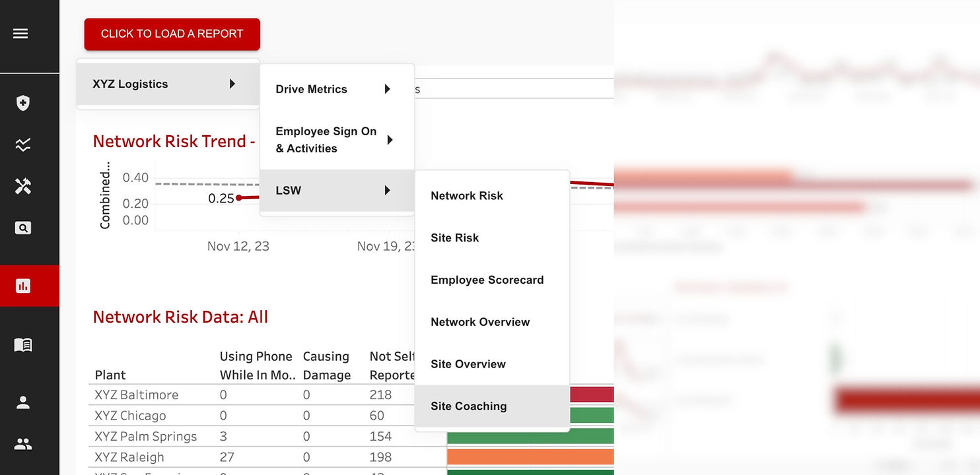Open the Employee Scorecard report

(487, 280)
